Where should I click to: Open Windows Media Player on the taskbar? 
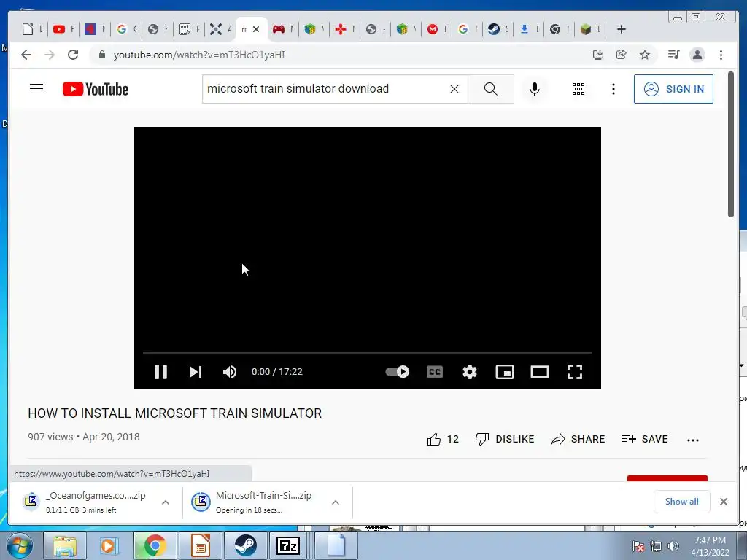109,545
